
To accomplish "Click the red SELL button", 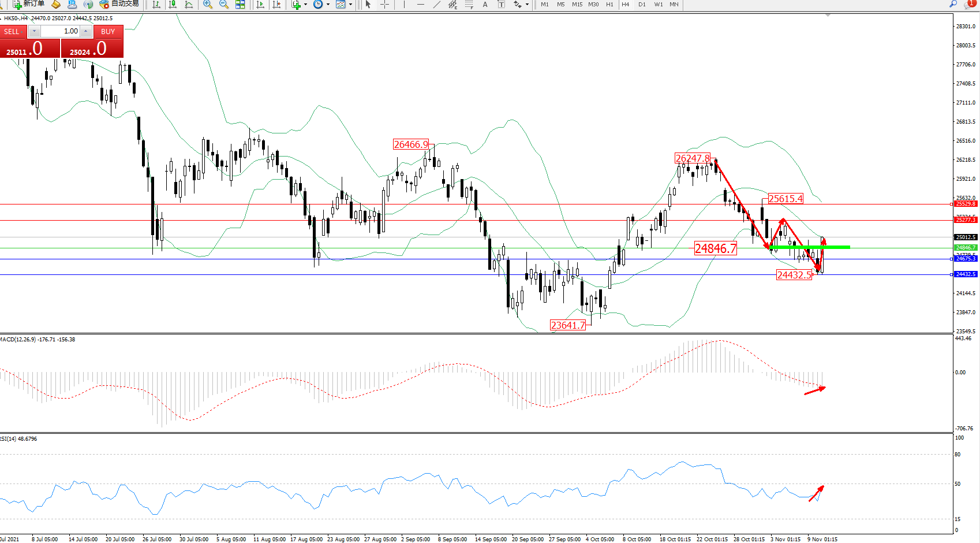I will (x=12, y=31).
